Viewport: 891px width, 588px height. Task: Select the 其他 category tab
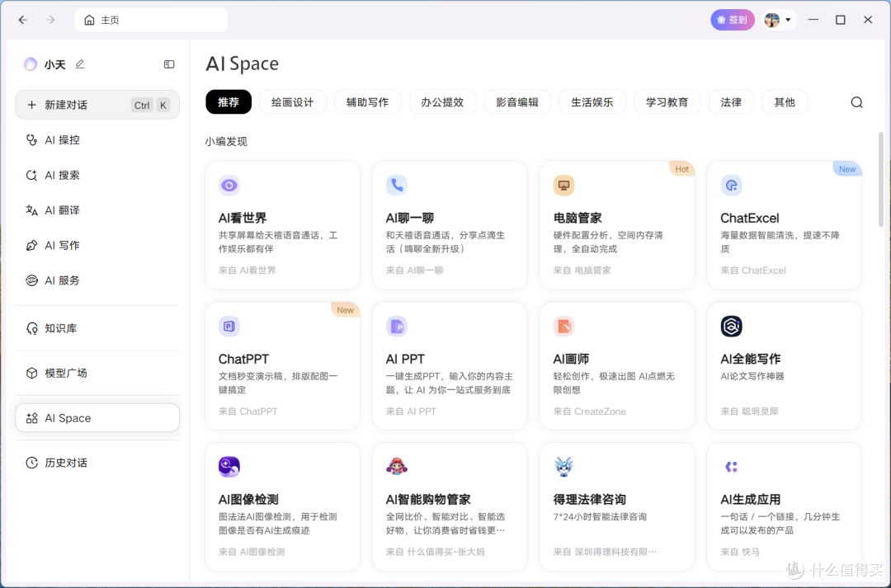pos(785,102)
